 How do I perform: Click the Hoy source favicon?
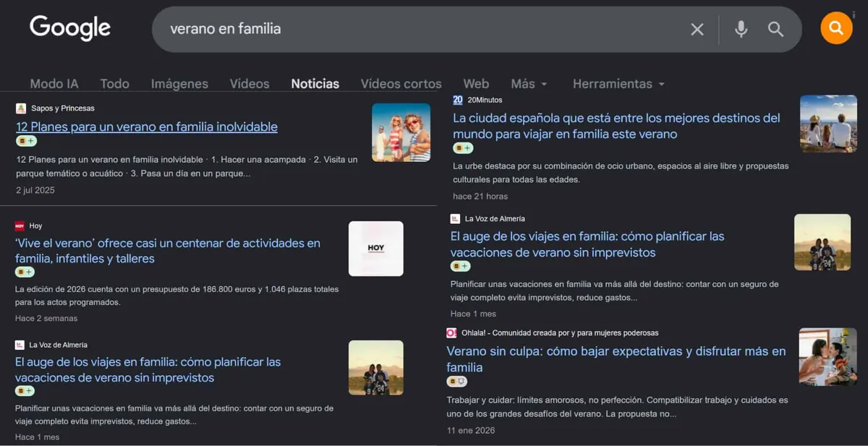click(x=20, y=226)
